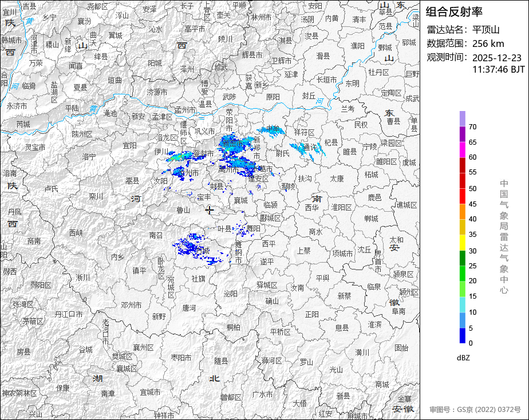Image resolution: width=529 pixels, height=420 pixels.
Task: Click the 太康 county label
Action: coord(337,179)
